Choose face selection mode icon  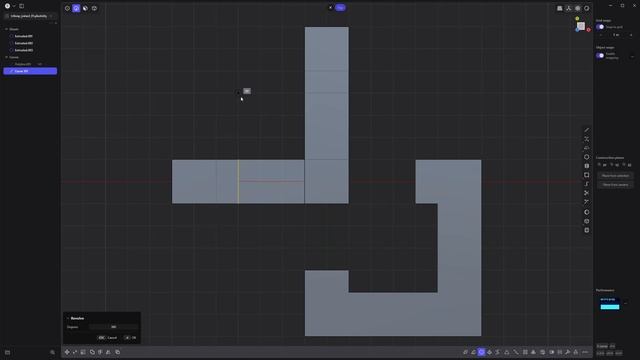[85, 8]
